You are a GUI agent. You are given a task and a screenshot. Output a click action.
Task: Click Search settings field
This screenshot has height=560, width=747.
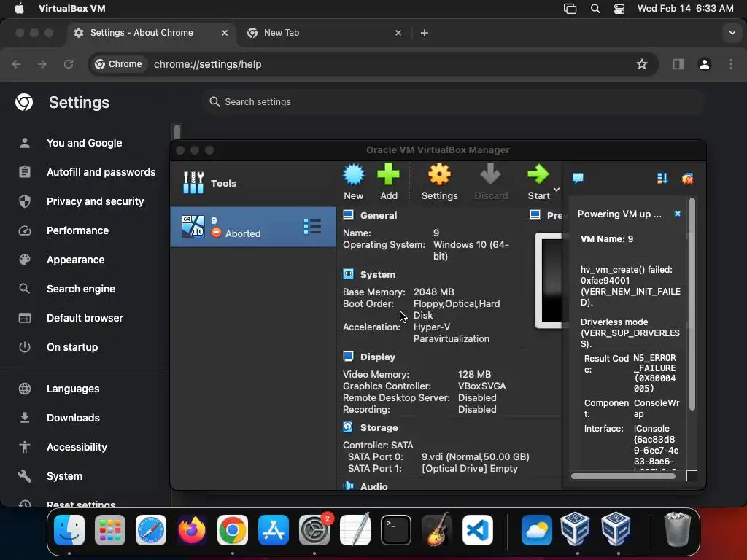(x=452, y=102)
